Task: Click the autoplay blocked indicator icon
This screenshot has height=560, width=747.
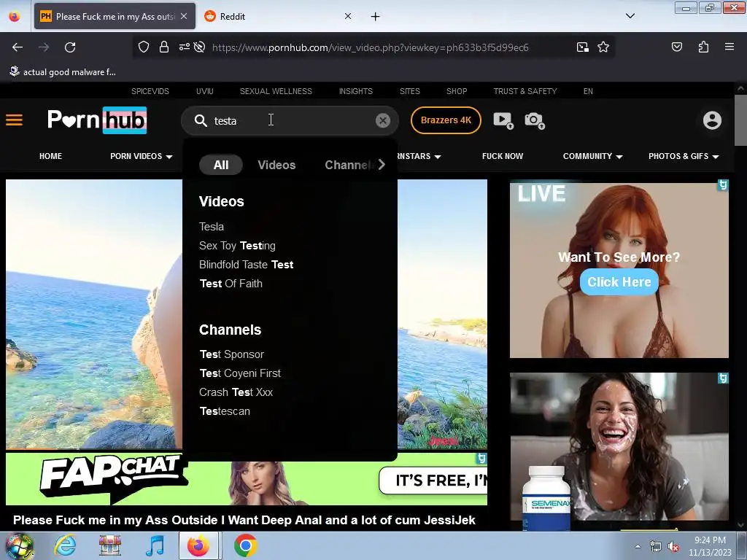Action: pos(200,47)
